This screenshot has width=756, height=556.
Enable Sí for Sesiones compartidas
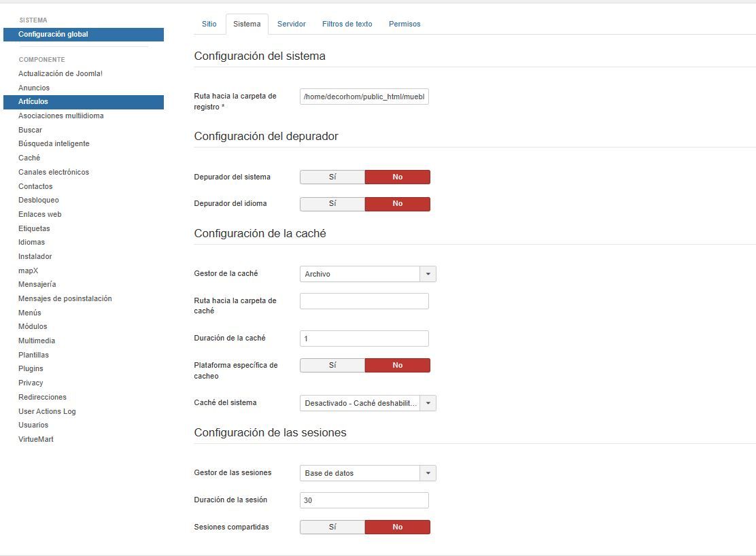pos(332,527)
